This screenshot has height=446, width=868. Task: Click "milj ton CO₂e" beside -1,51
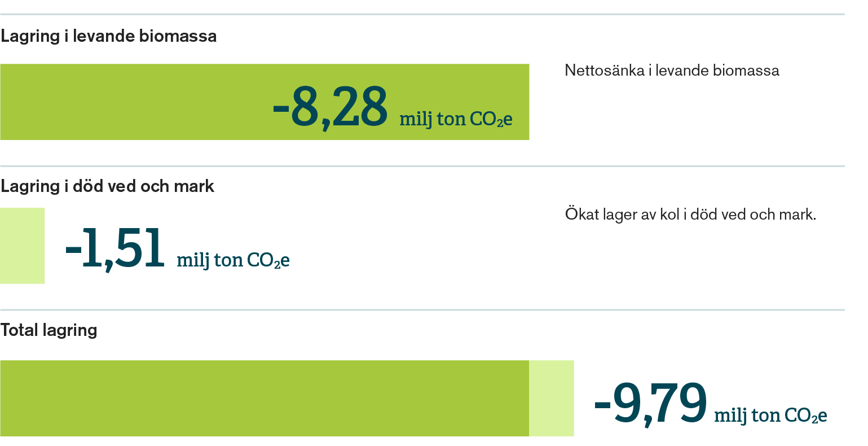click(x=233, y=260)
